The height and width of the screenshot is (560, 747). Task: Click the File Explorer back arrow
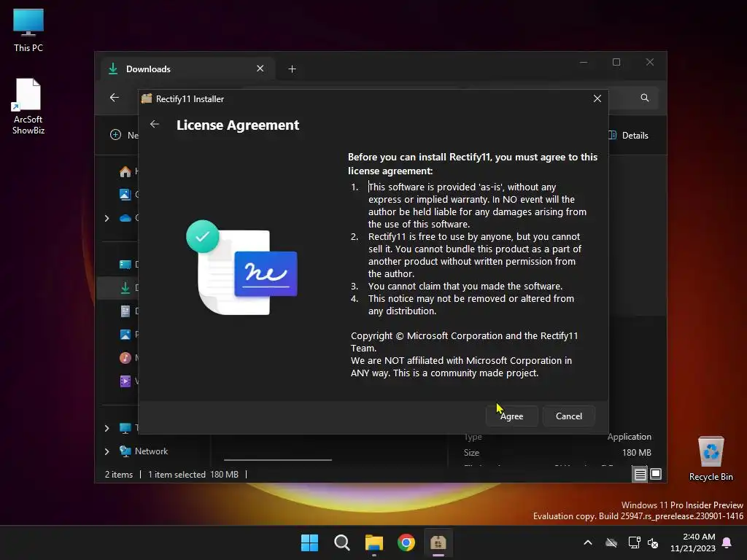[115, 98]
